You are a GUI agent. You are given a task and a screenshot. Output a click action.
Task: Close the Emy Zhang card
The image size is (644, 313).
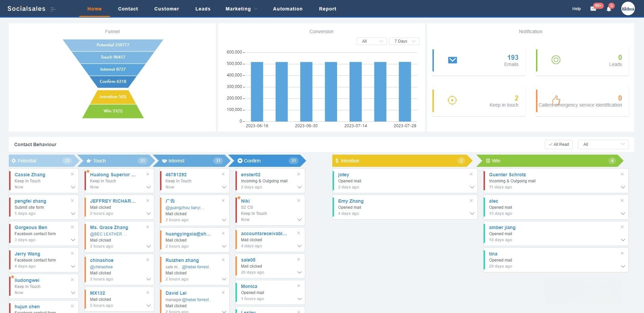pyautogui.click(x=471, y=201)
